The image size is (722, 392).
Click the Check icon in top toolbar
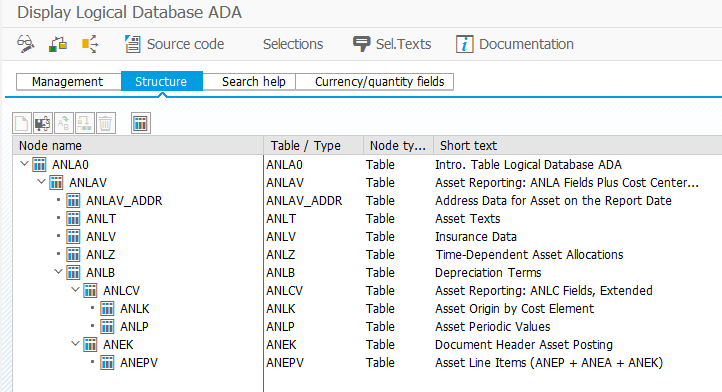58,44
